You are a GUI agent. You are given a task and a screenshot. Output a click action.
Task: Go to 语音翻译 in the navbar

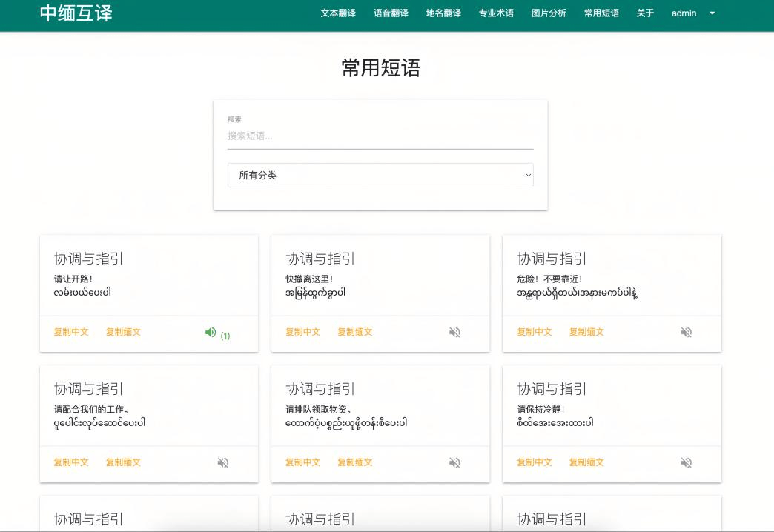[x=391, y=13]
